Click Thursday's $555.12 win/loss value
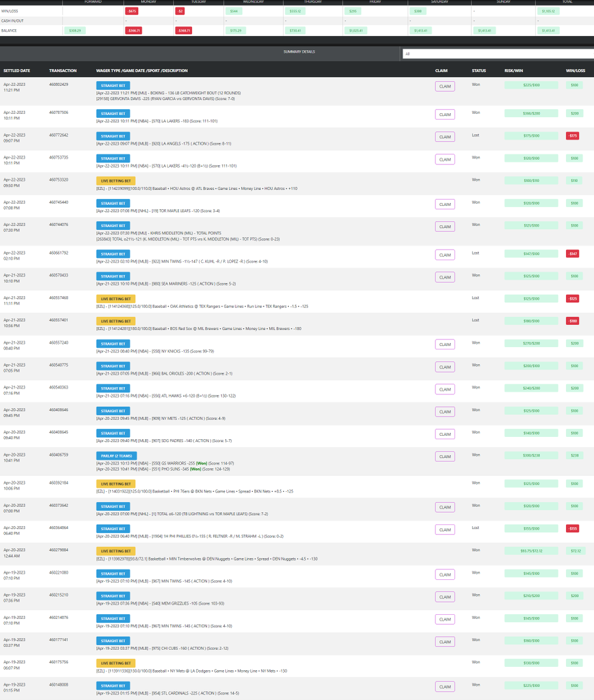Viewport: 594px width, 700px height. [x=295, y=11]
